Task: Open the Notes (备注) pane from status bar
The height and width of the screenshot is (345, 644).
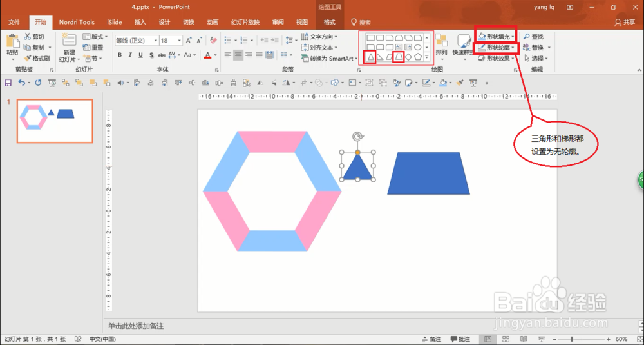Action: click(x=431, y=339)
